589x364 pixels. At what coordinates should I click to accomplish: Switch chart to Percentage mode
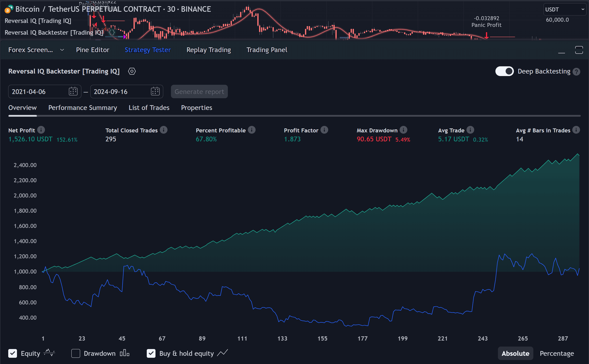(557, 353)
